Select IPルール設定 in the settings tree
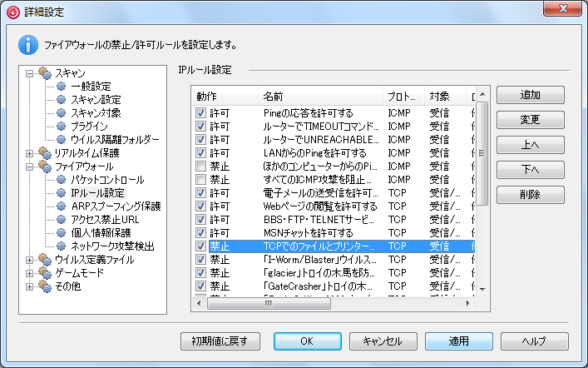 point(97,192)
